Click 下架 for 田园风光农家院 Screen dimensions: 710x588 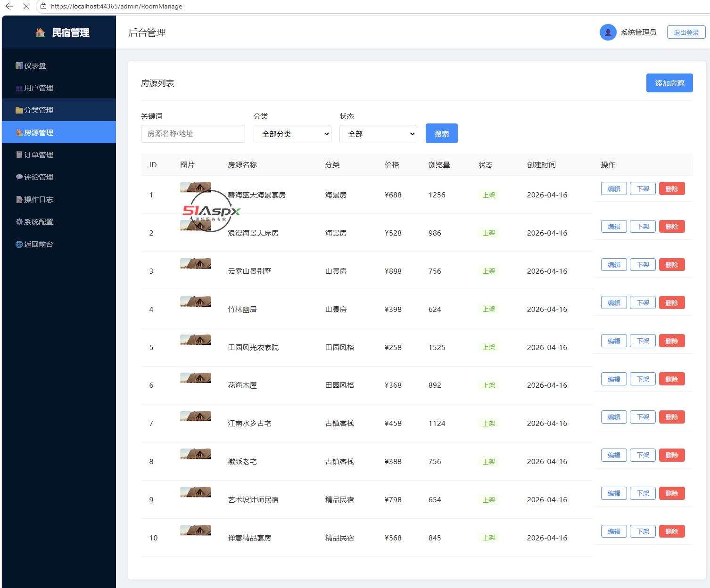point(643,341)
